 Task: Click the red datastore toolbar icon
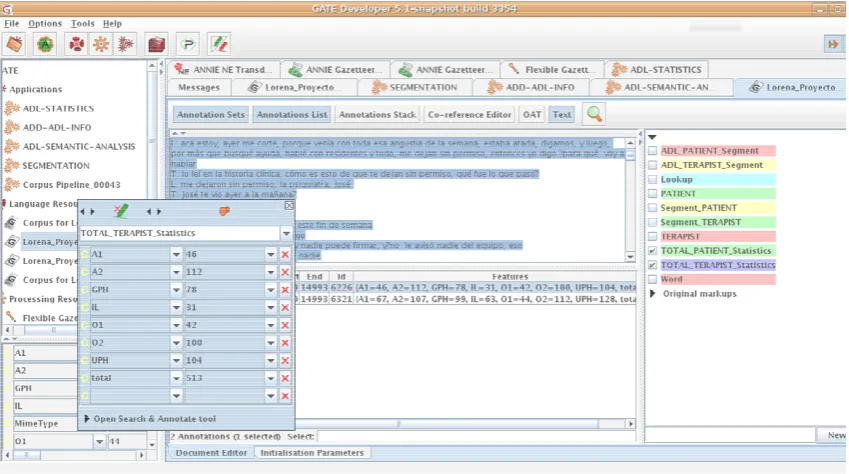(156, 44)
